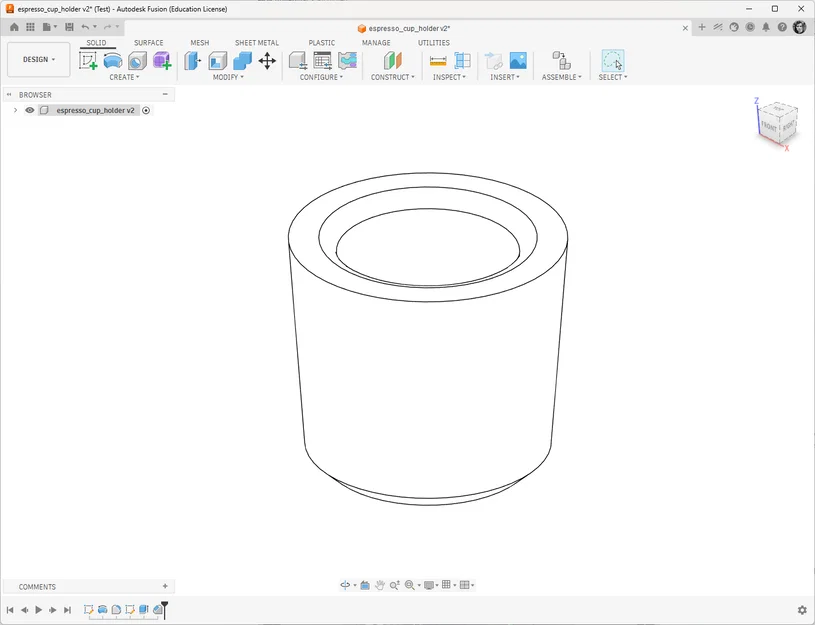Open the MODIFY dropdown menu

pos(228,77)
